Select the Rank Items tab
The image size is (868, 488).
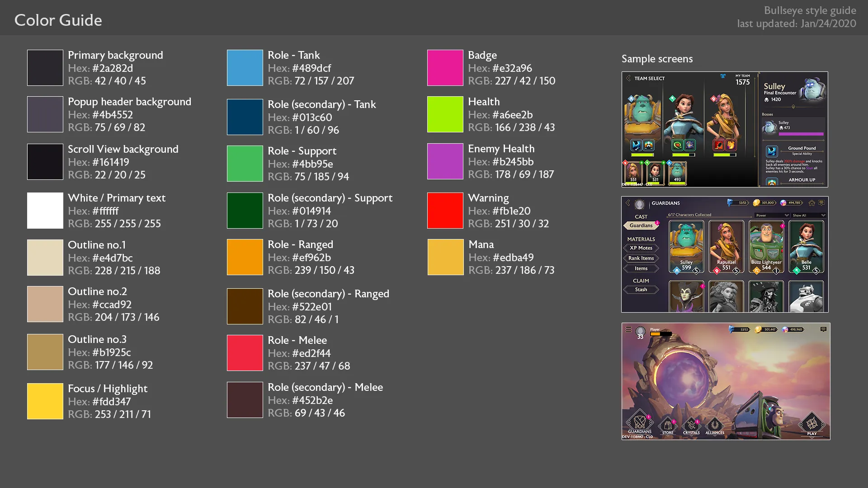641,258
